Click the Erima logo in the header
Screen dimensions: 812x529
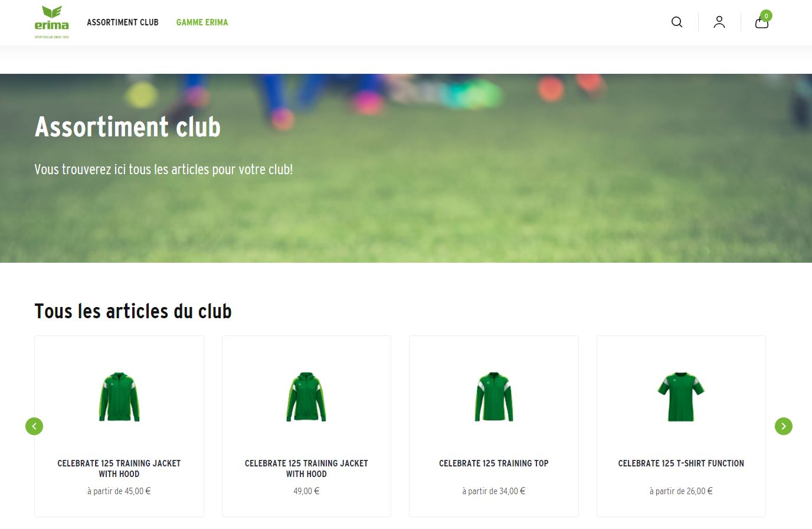51,22
